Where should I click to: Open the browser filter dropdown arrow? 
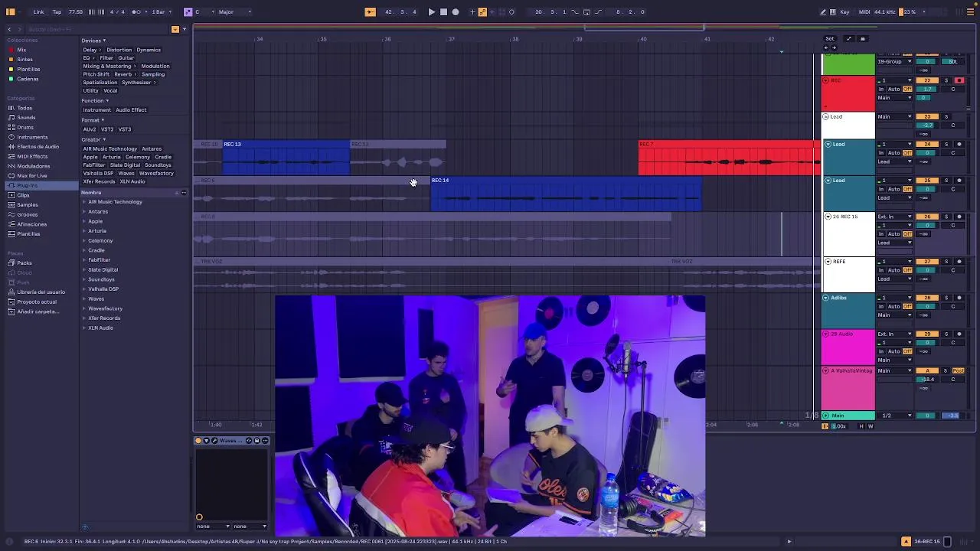(184, 29)
